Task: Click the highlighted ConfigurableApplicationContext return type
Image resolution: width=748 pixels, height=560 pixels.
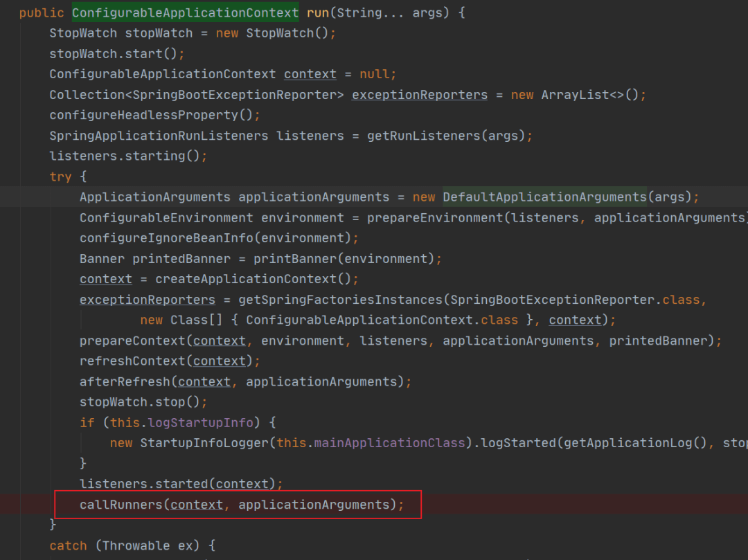Action: 185,13
